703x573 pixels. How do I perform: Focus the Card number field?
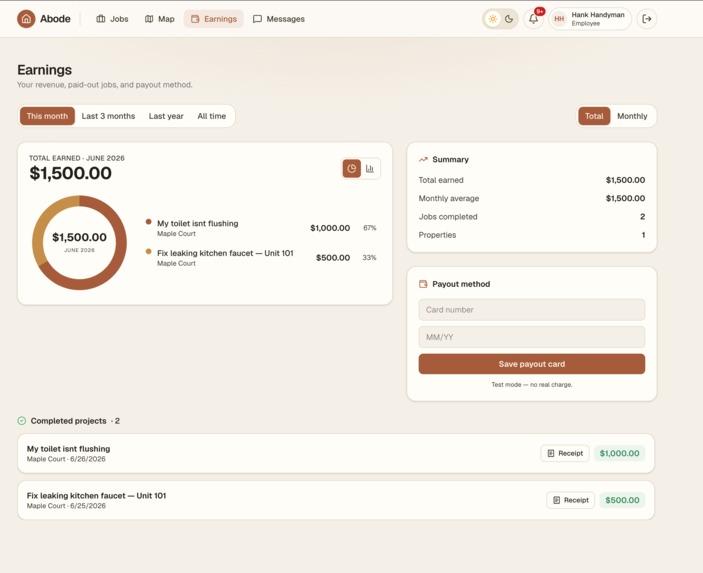(x=532, y=310)
